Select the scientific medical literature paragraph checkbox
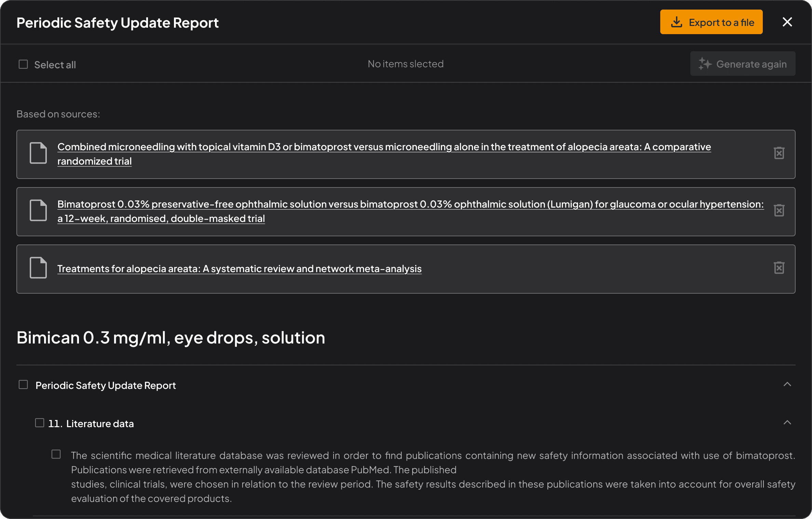 click(x=56, y=454)
